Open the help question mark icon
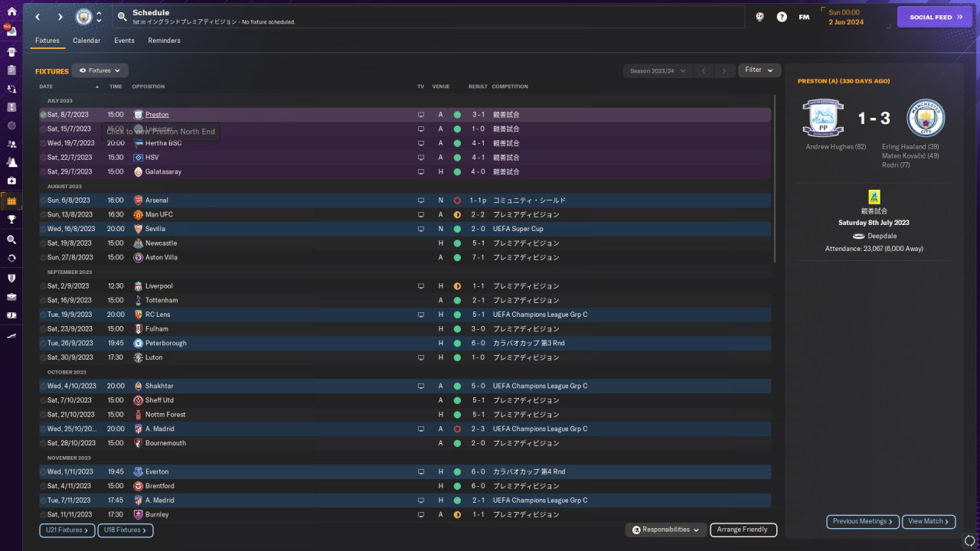 pyautogui.click(x=782, y=17)
